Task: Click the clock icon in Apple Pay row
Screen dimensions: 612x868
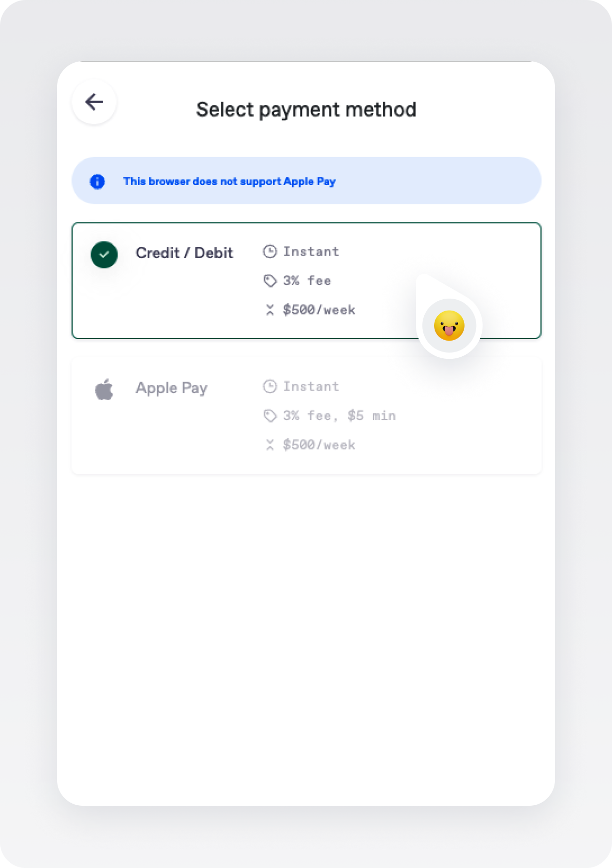Action: click(270, 386)
